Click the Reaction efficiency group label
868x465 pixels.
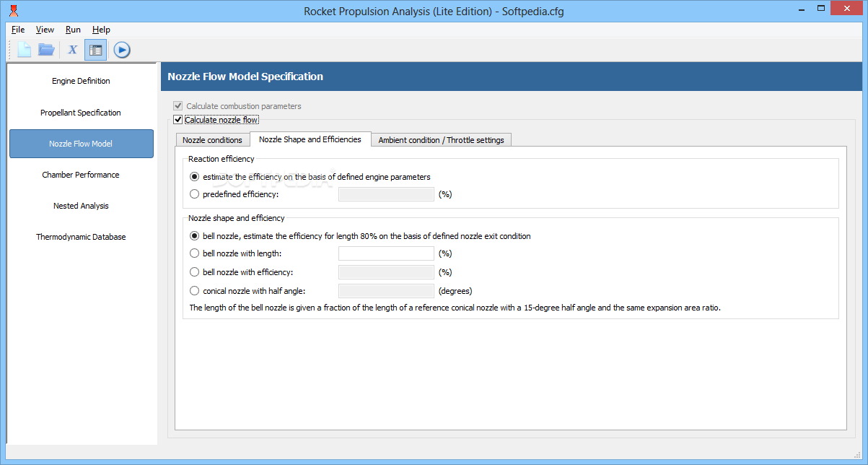(x=222, y=159)
